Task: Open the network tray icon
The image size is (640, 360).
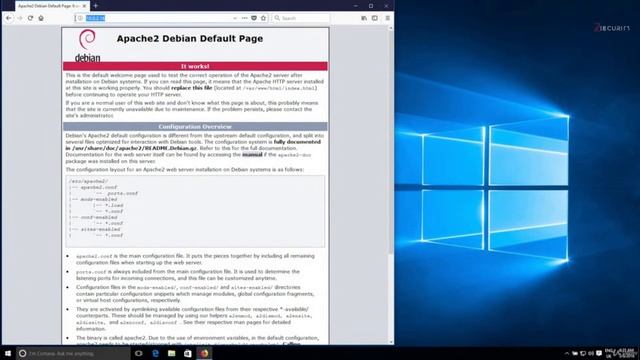Action: (583, 353)
